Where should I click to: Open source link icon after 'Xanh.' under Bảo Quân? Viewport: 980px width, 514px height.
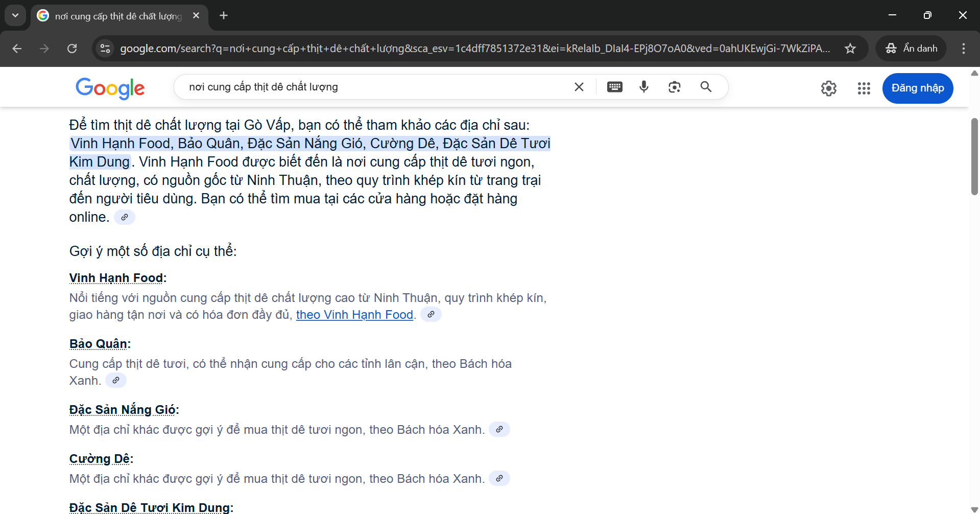116,380
